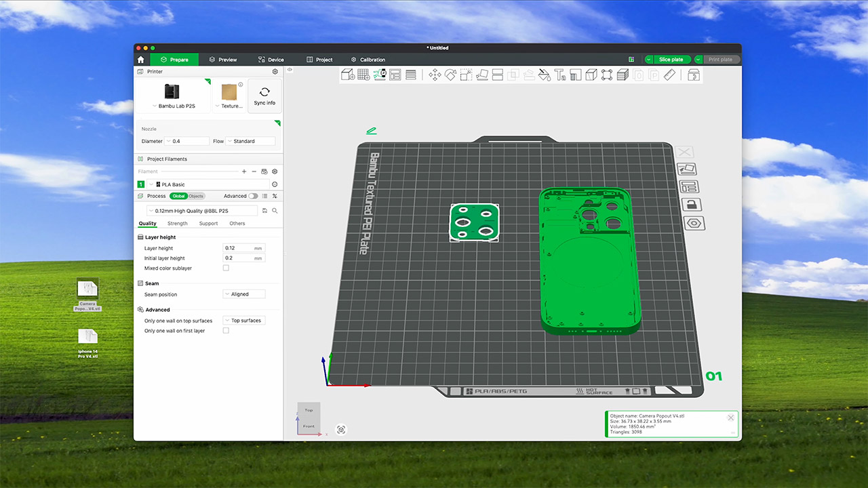
Task: Open the Top surfaces wall dropdown
Action: tap(244, 321)
